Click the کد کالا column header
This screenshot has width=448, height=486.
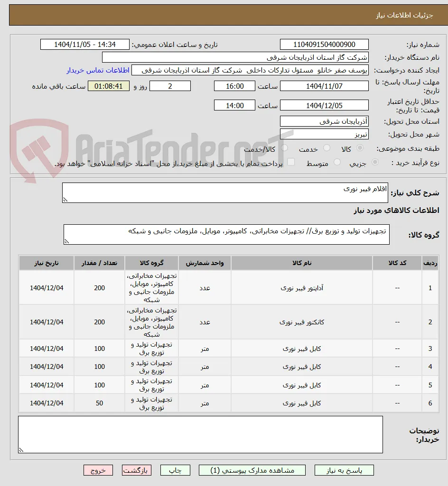397,263
